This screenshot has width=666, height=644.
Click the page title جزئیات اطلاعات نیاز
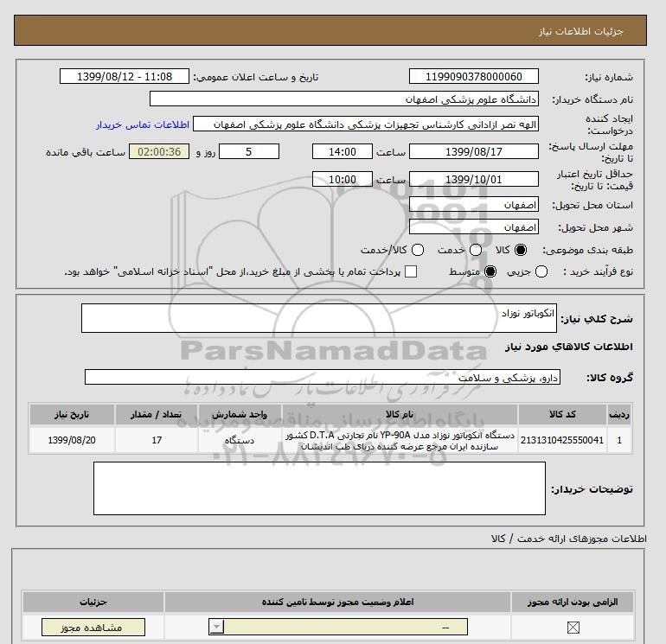tap(580, 31)
